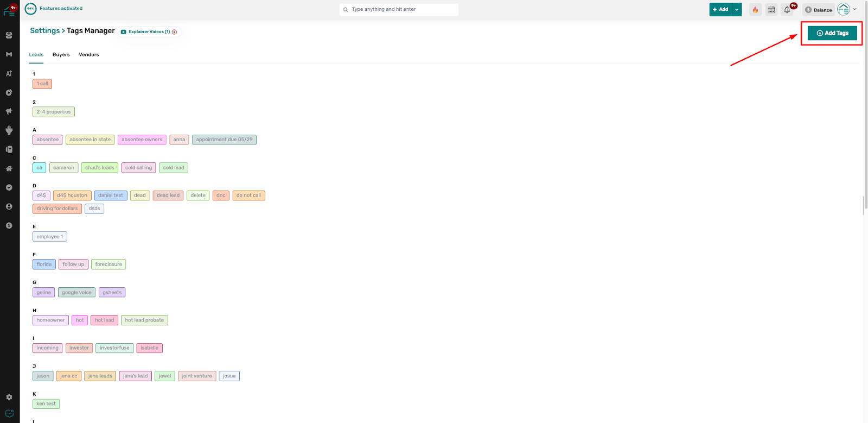Click the app logo in the sidebar
This screenshot has height=423, width=868.
9,10
